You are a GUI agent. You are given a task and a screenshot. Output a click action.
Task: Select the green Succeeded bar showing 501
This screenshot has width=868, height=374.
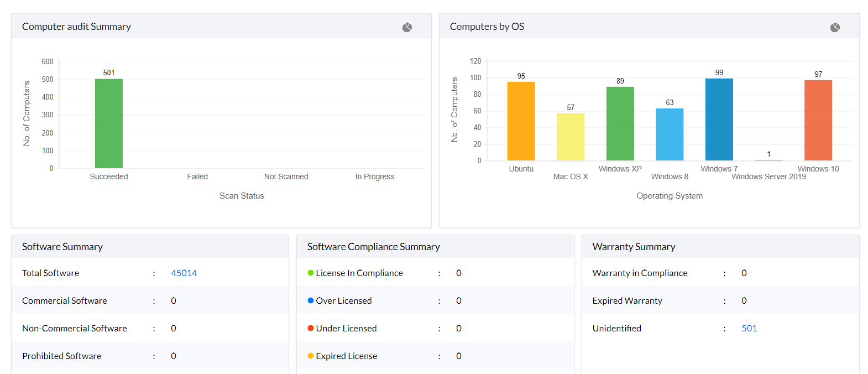point(109,123)
